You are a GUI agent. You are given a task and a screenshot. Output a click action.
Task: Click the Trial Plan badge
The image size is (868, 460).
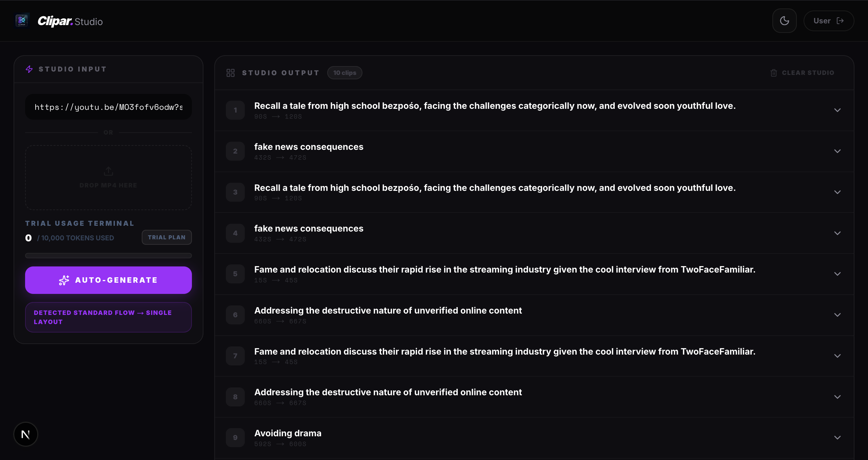pos(166,237)
